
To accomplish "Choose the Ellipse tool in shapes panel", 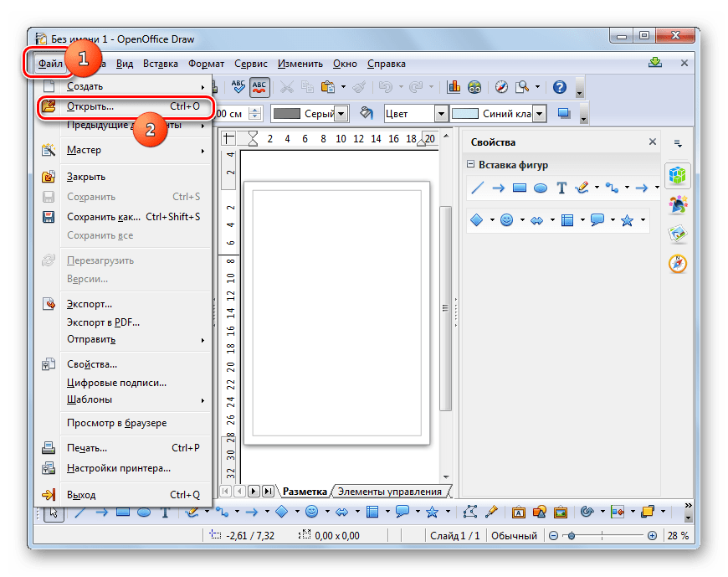I will (x=541, y=188).
